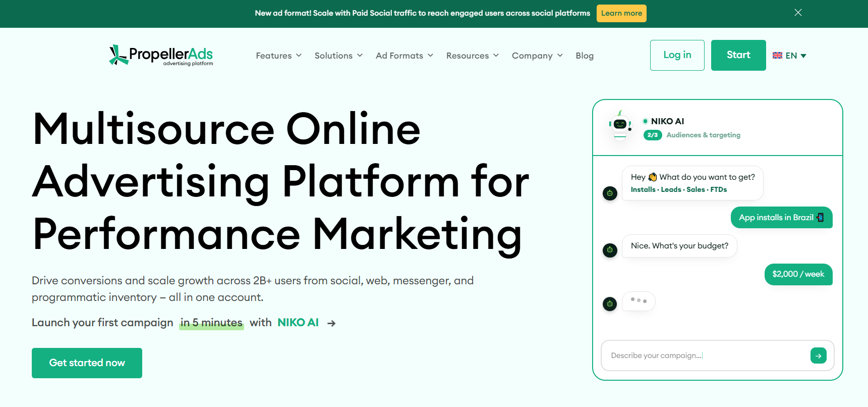Open the Ad Formats dropdown
868x407 pixels.
[404, 56]
